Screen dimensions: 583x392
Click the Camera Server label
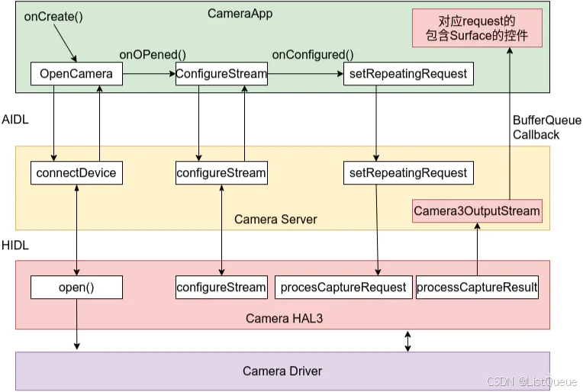pyautogui.click(x=275, y=219)
